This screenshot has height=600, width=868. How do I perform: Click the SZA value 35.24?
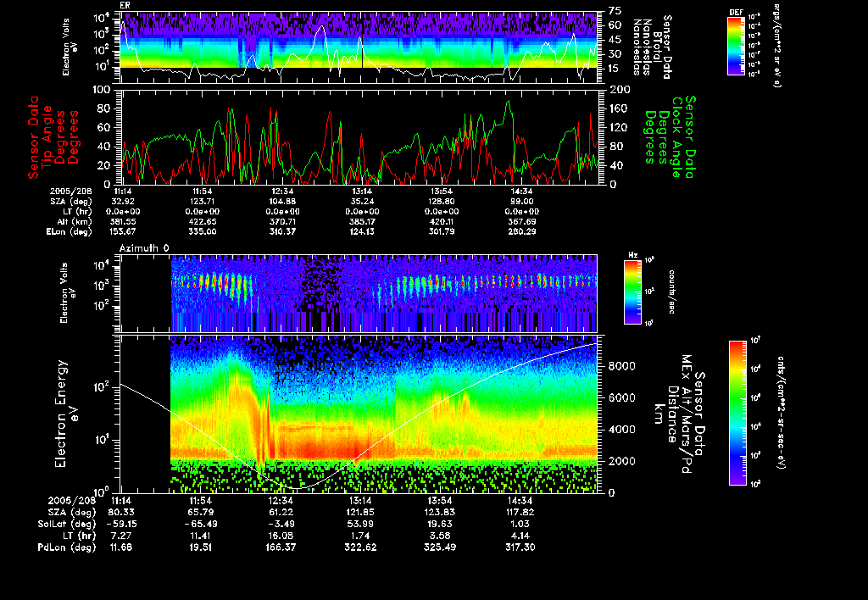[362, 202]
